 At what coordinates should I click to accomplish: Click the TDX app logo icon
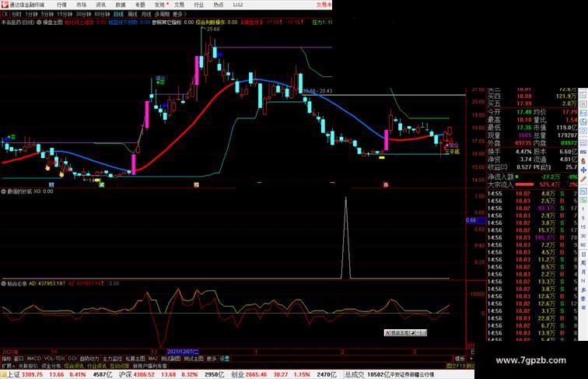[4, 5]
